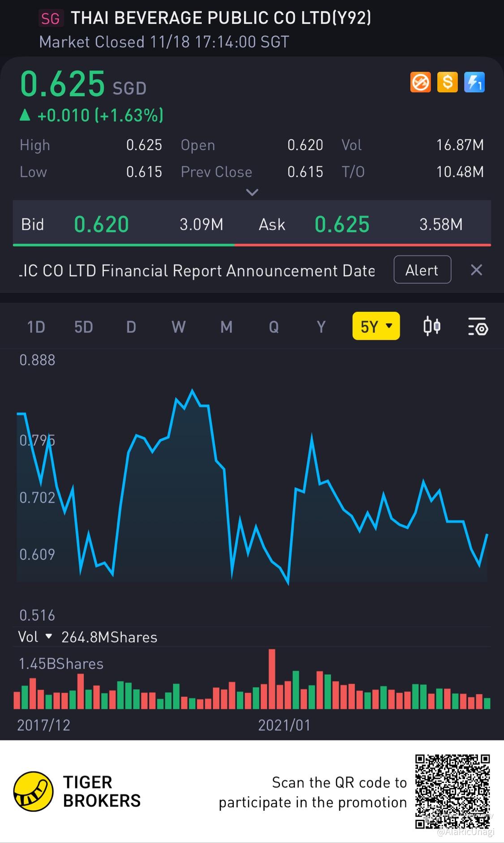Image resolution: width=504 pixels, height=843 pixels.
Task: Tap the Vol value 16.87M
Action: pos(460,145)
